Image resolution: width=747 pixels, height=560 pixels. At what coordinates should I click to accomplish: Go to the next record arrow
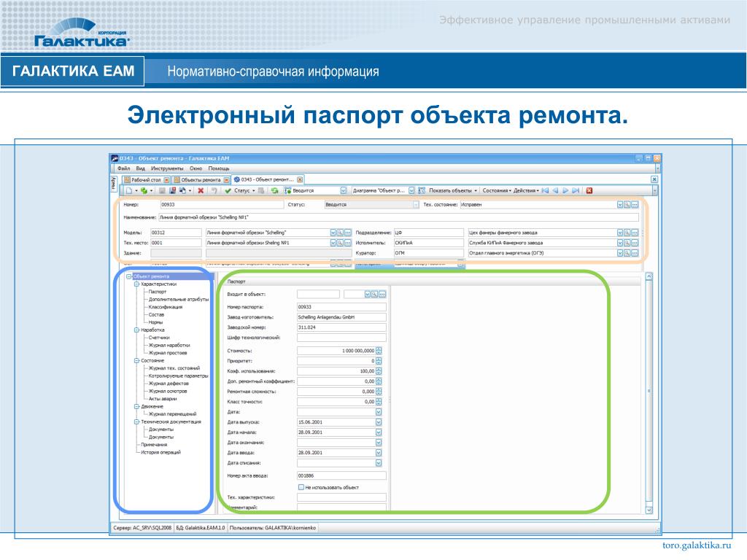[565, 190]
